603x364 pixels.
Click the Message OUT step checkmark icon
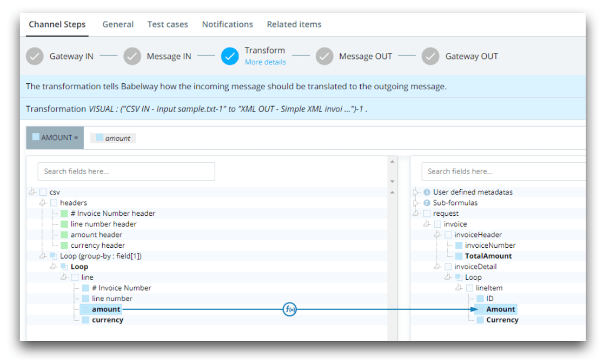click(x=324, y=57)
